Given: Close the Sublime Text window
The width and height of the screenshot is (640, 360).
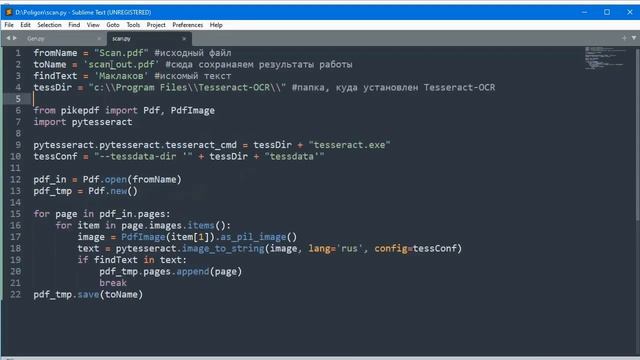Looking at the screenshot, I should point(629,12).
